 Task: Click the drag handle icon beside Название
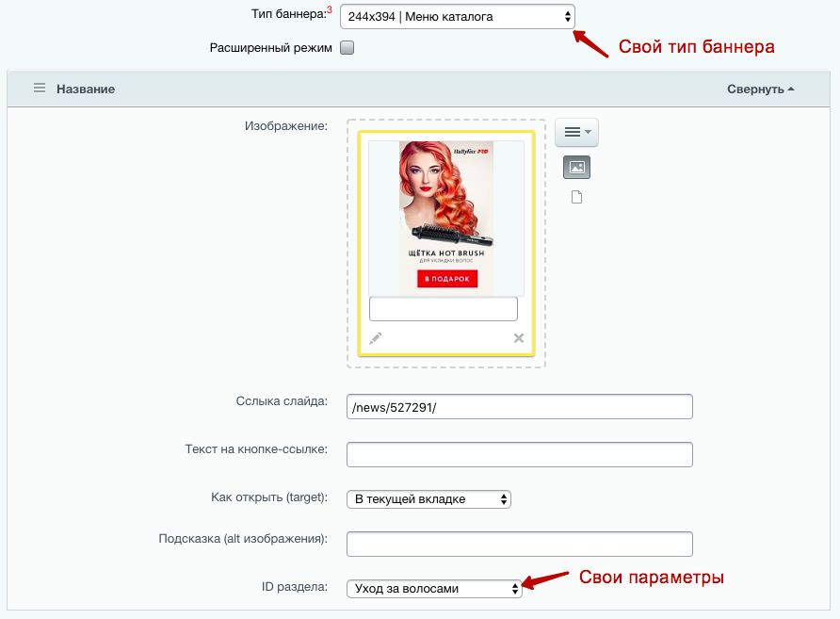tap(40, 89)
